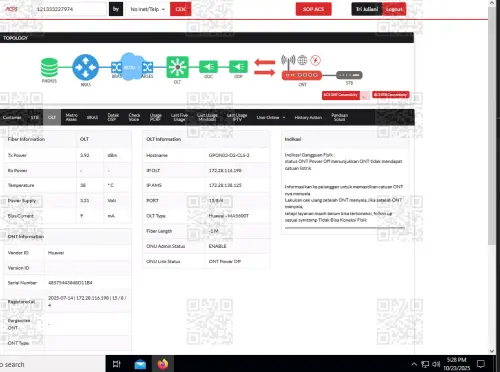Open the notification center icon

point(481,364)
